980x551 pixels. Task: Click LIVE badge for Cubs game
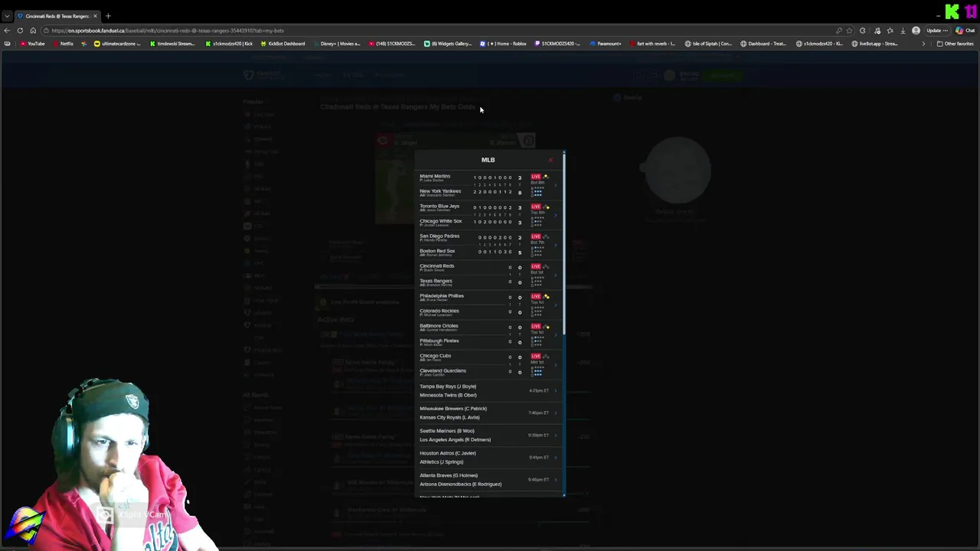535,357
